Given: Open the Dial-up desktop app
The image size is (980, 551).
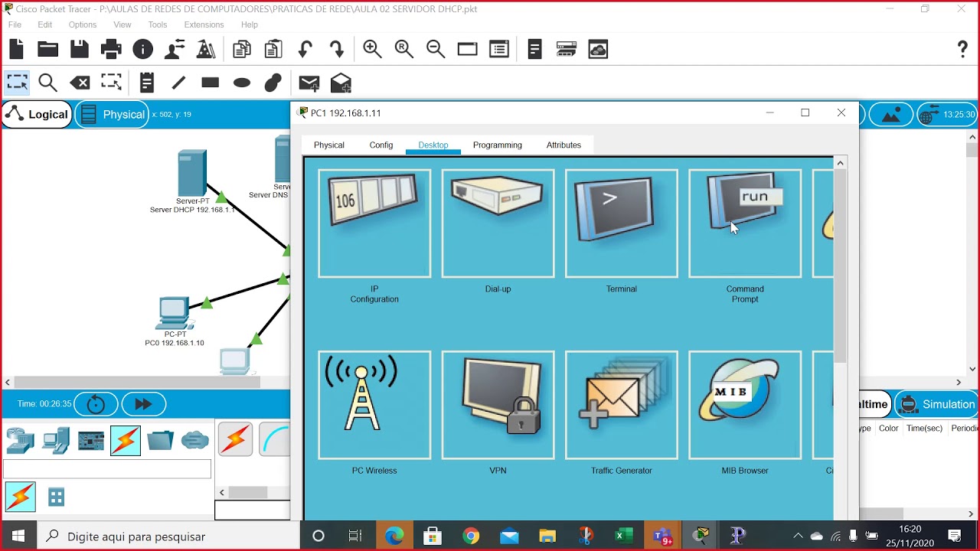Looking at the screenshot, I should pyautogui.click(x=498, y=223).
